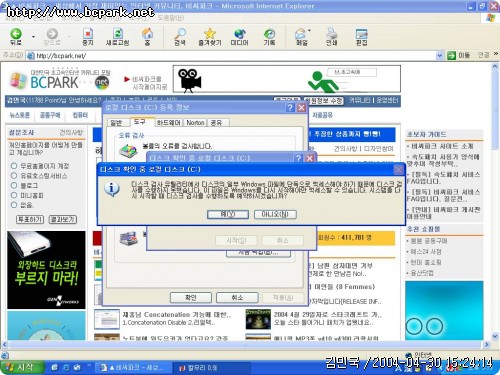This screenshot has width=500, height=375.
Task: Select the 없음 radio option
Action: pyautogui.click(x=14, y=205)
